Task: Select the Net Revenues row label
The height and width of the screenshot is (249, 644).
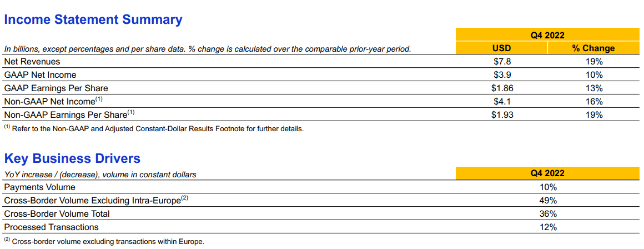Action: pos(32,62)
